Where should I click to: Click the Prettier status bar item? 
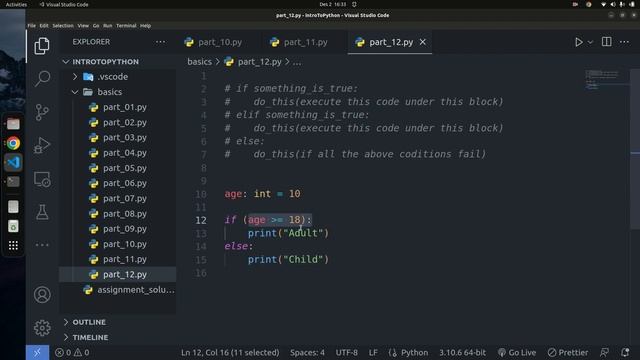pyautogui.click(x=568, y=352)
